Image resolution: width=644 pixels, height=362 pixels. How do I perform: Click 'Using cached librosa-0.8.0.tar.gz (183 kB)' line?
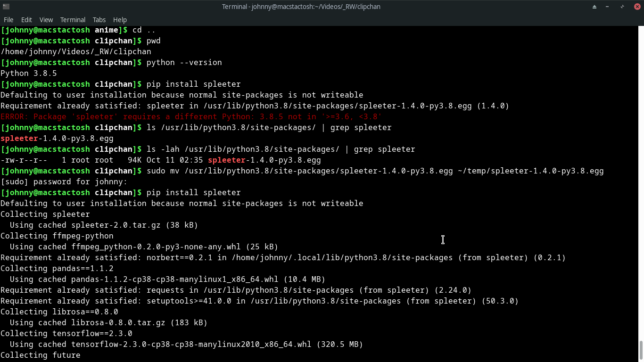(109, 322)
